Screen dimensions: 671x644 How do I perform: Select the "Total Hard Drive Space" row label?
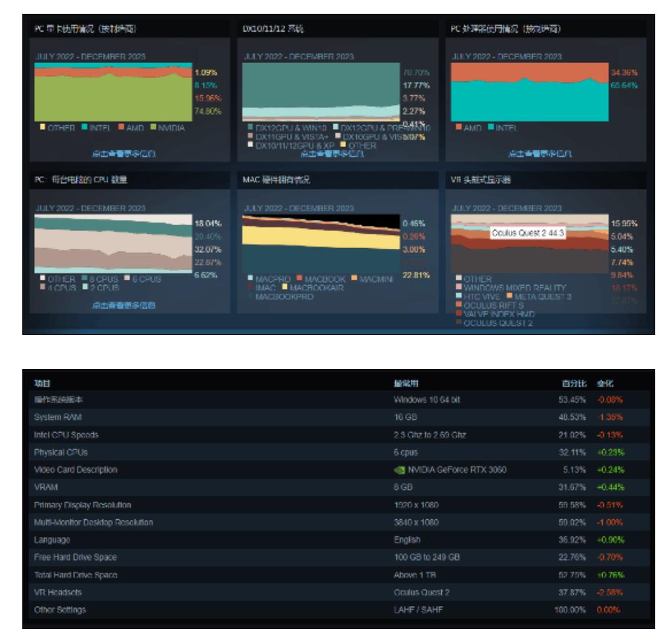pyautogui.click(x=76, y=575)
